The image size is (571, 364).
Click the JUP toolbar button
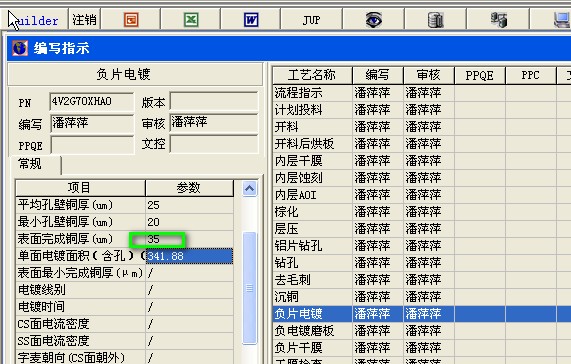(311, 19)
